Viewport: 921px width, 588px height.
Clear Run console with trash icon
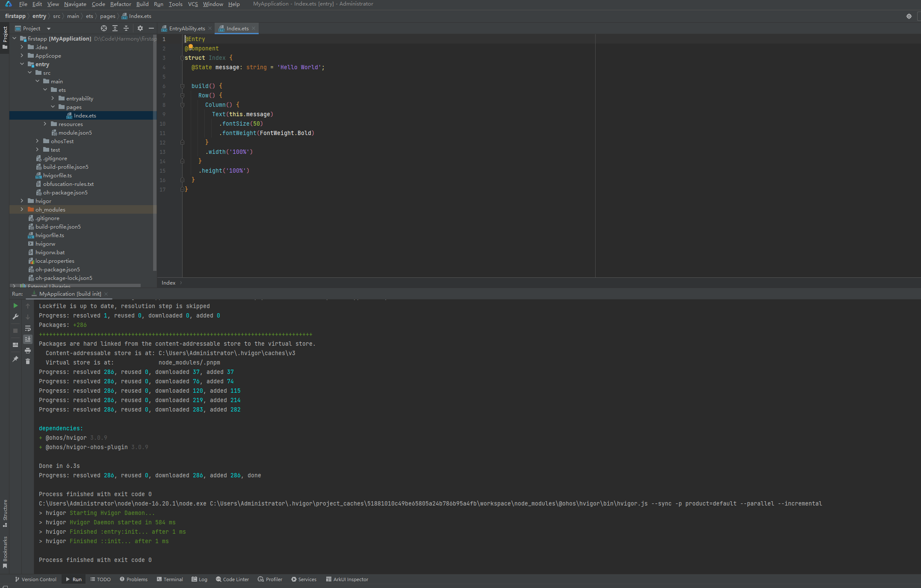[x=28, y=362]
